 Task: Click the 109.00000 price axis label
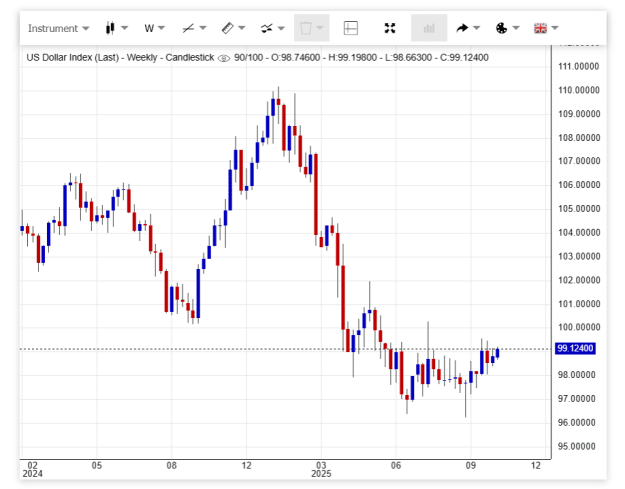(579, 114)
